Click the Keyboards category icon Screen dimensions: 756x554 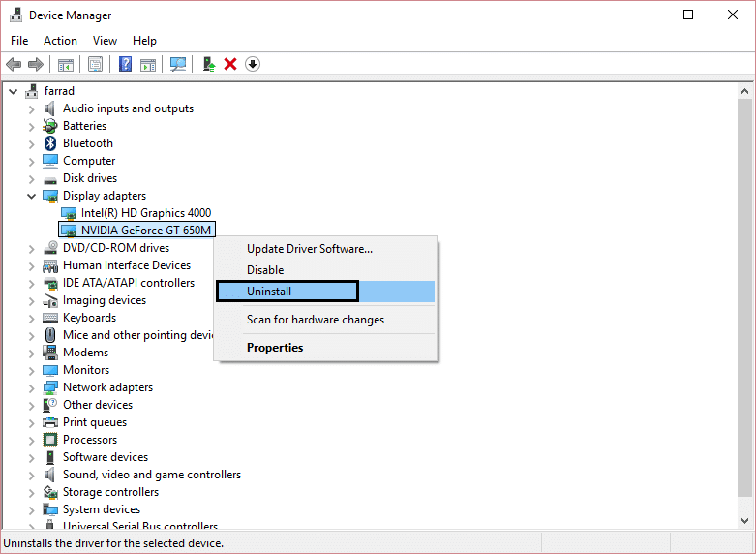[x=50, y=318]
